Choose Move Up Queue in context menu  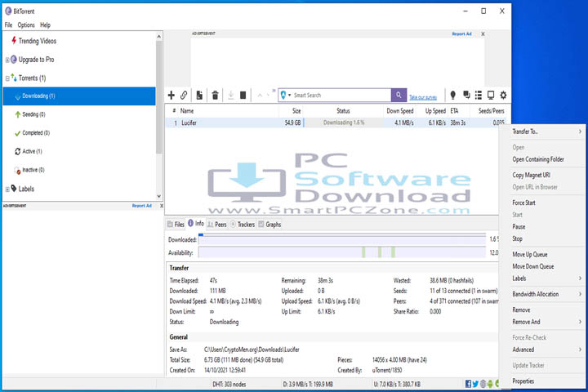pyautogui.click(x=530, y=255)
